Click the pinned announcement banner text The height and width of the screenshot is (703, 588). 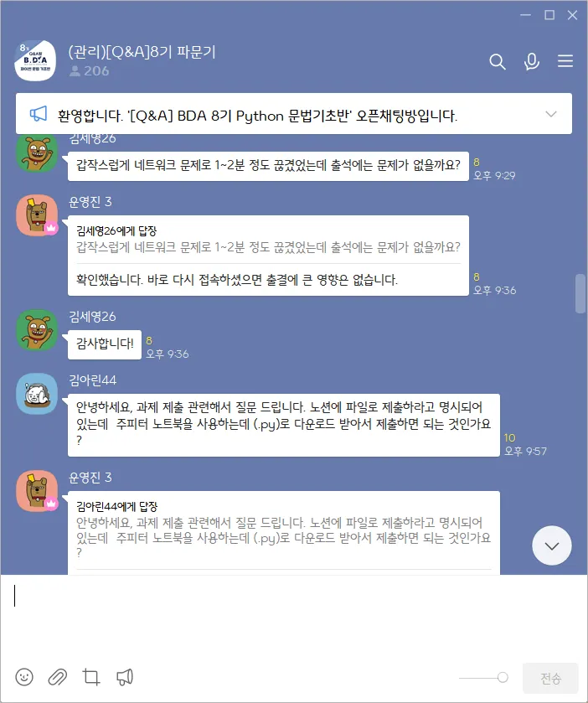click(257, 116)
